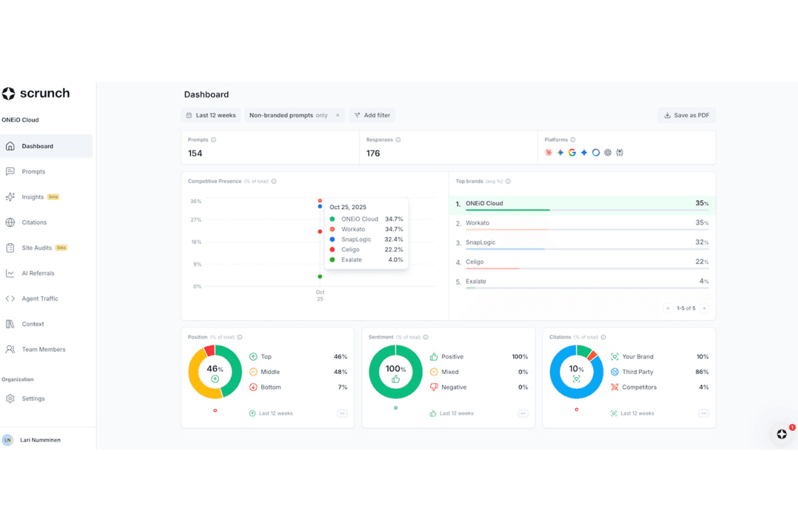Click the Citations card info icon
The image size is (798, 532).
pos(603,337)
